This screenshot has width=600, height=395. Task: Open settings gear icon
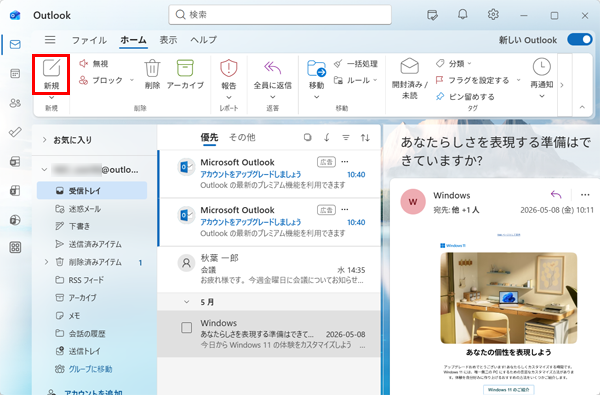493,15
